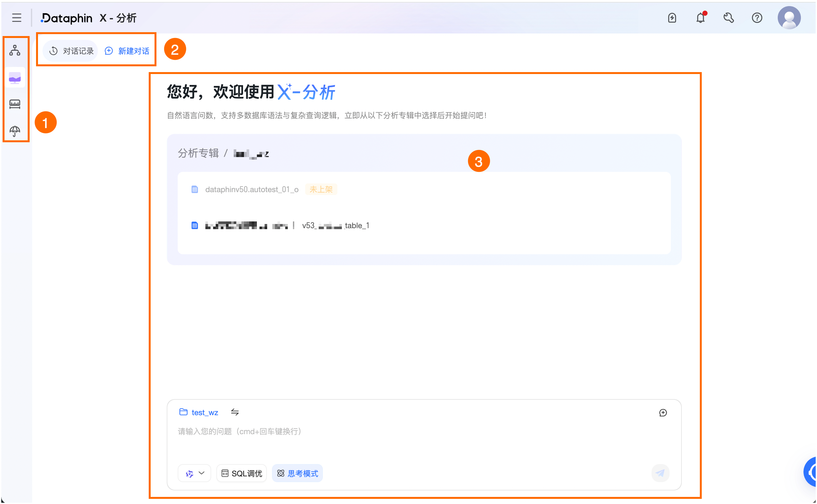Select the dataphinv50.autotest_01_o table row
This screenshot has height=504, width=817.
(424, 190)
